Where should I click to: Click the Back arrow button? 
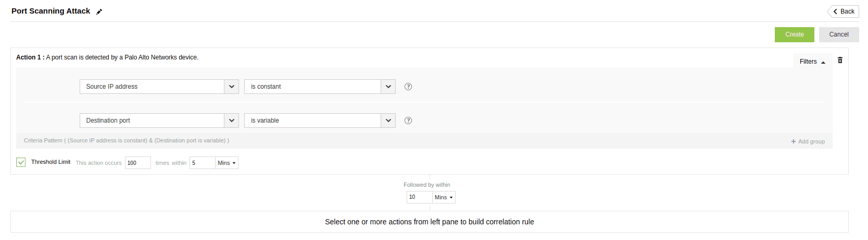coord(843,11)
